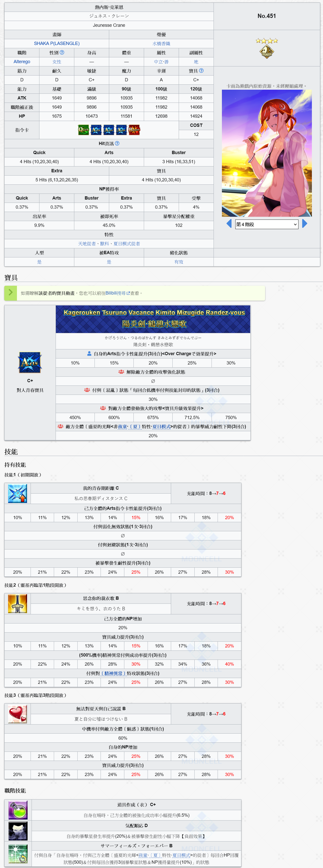The height and width of the screenshot is (868, 323).
Task: Open the Alterego class link
Action: coord(22,62)
